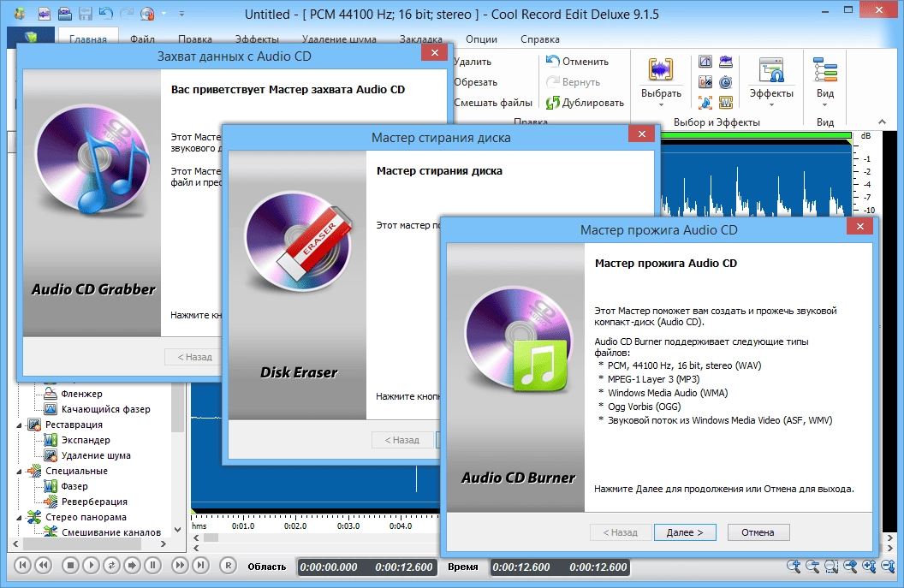904x588 pixels.
Task: Select Экспандер in the effects tree
Action: (86, 440)
